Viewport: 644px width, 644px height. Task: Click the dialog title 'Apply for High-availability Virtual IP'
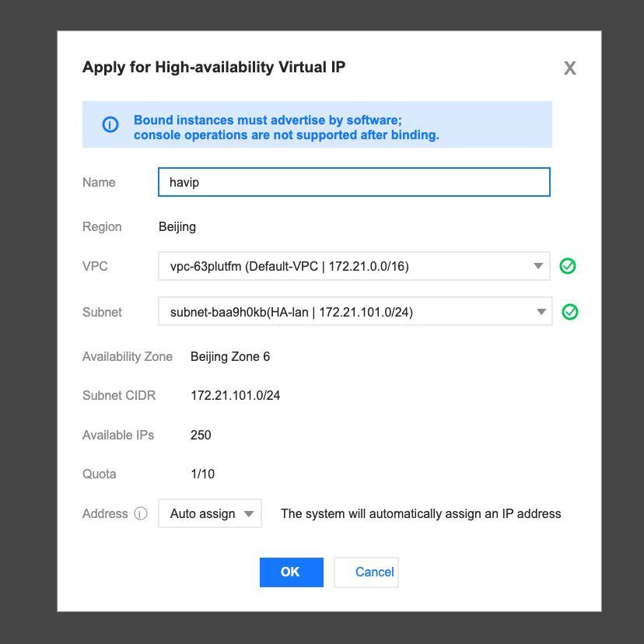click(x=214, y=68)
